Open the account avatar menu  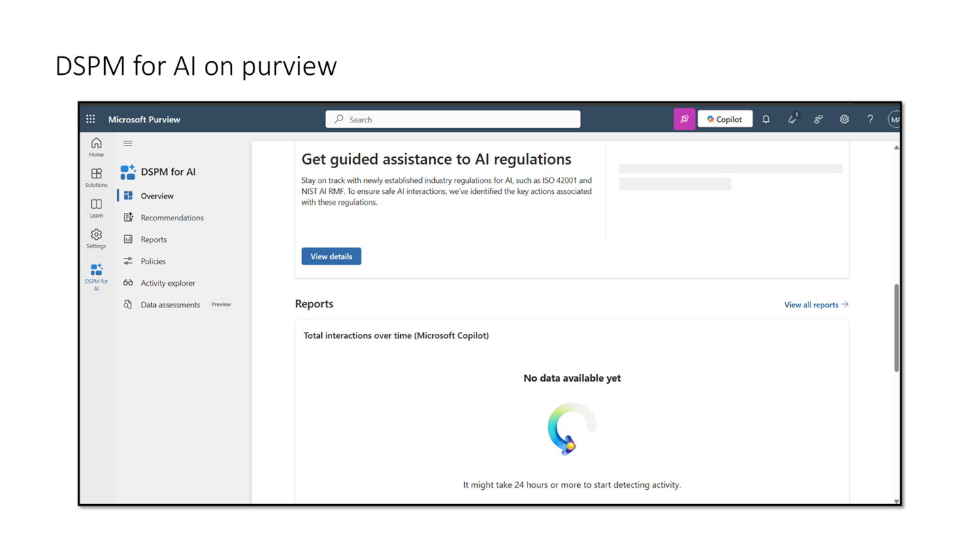point(894,119)
